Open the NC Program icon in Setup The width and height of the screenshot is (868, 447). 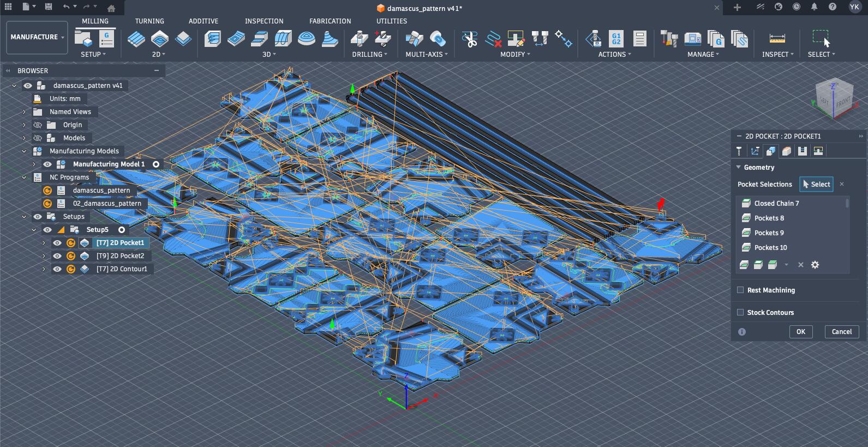[106, 38]
